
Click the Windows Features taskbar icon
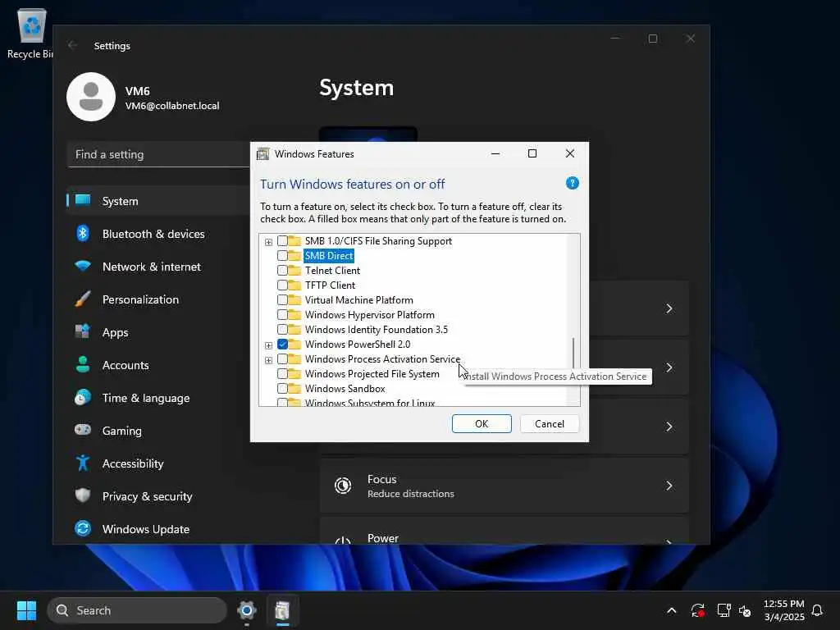(x=282, y=610)
